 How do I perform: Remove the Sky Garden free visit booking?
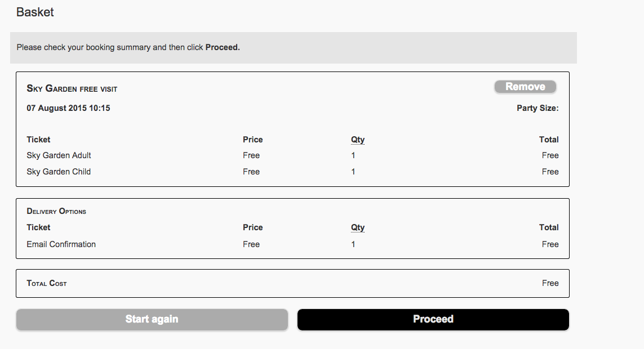tap(525, 87)
